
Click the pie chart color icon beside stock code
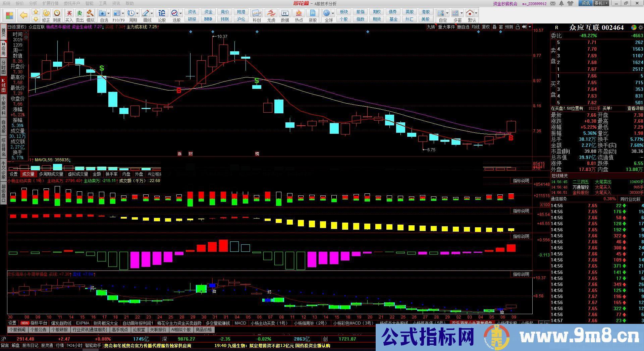(634, 28)
